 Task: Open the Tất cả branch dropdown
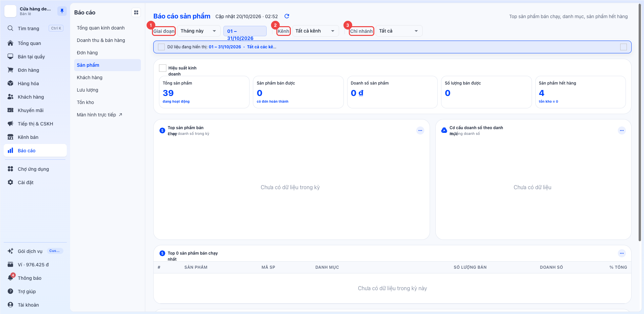(x=399, y=31)
